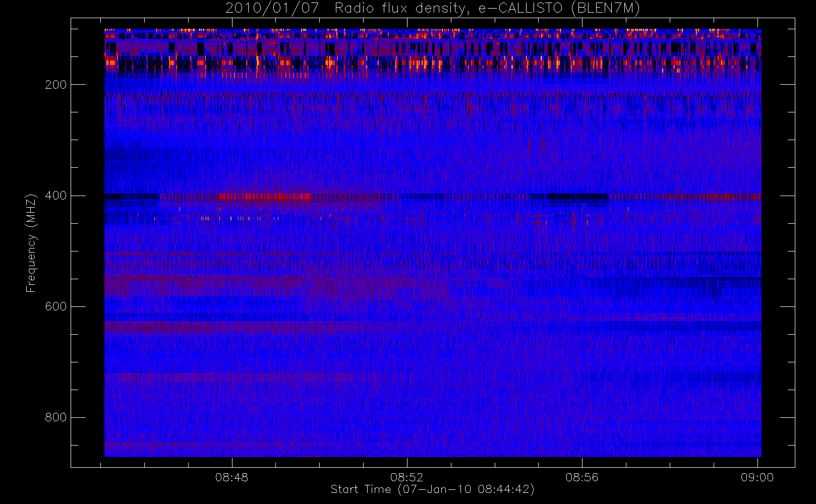Viewport: 816px width, 504px height.
Task: Click the 200 frequency axis label
Action: coord(55,85)
